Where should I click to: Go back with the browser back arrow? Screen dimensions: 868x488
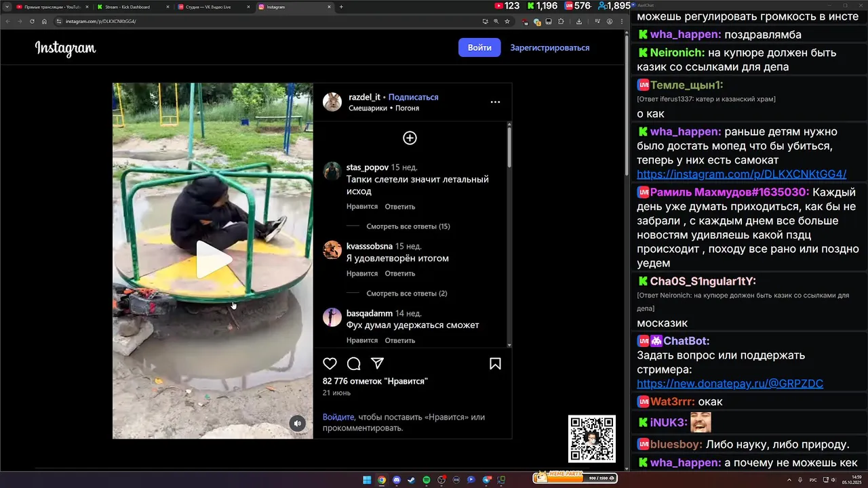[x=8, y=21]
